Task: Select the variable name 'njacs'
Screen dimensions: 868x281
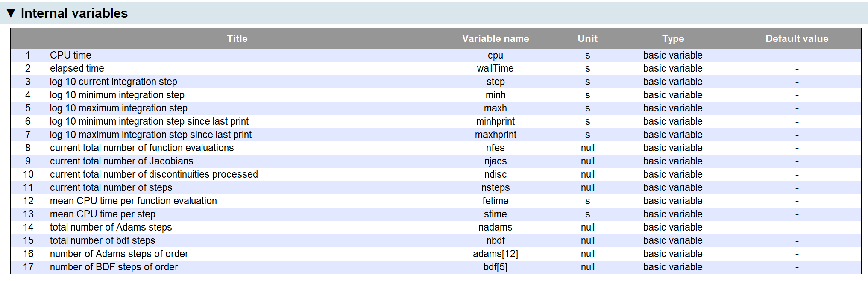Action: click(x=496, y=161)
